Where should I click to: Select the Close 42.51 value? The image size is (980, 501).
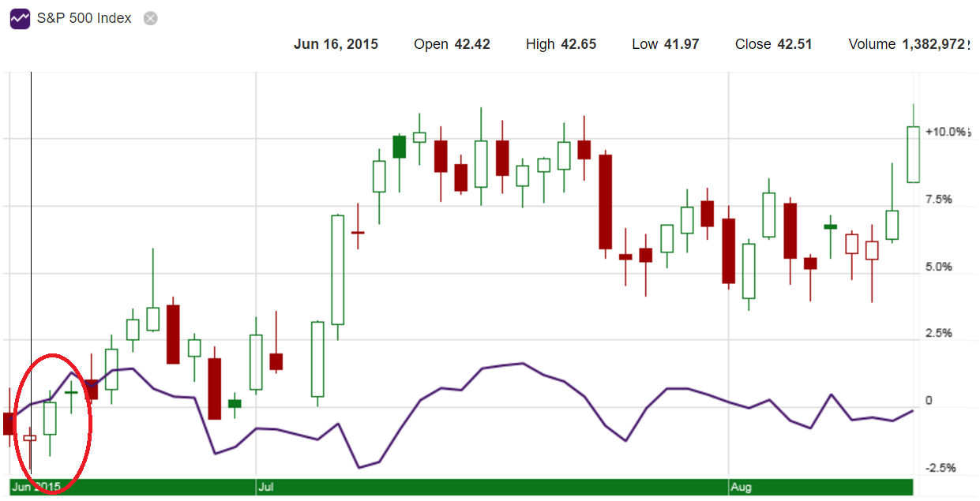(x=773, y=44)
